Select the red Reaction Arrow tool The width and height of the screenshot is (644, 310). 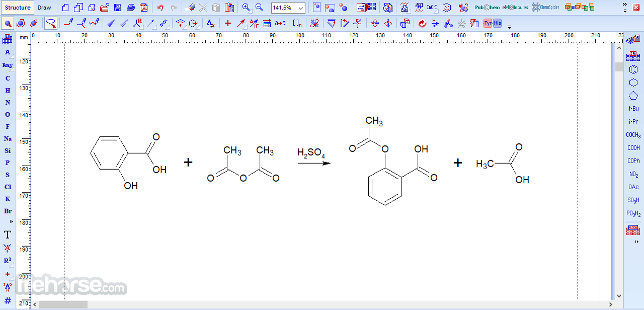pos(241,23)
